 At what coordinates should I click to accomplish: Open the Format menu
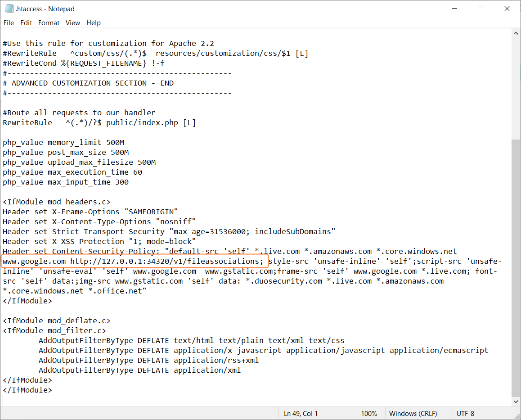point(49,23)
